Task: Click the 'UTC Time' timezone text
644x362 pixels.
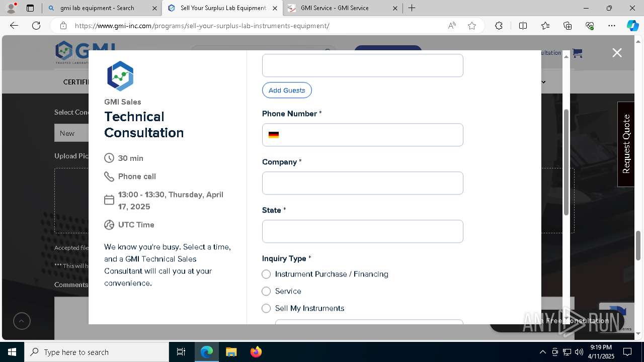Action: (136, 225)
